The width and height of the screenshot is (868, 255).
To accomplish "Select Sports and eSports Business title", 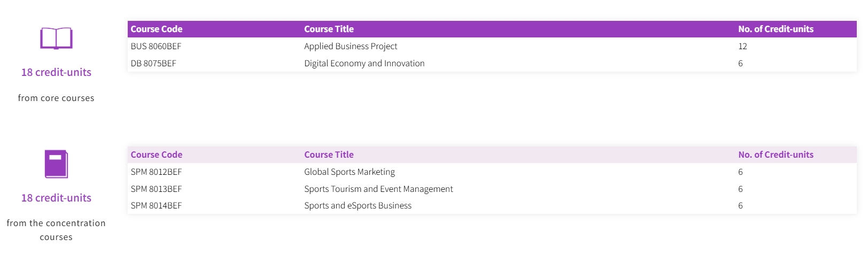I will (358, 206).
